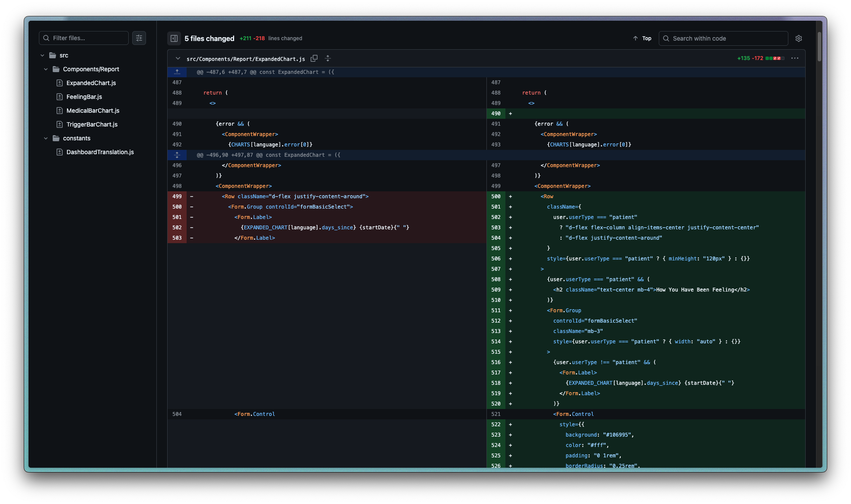Expand hidden lines between 492 and 496
The width and height of the screenshot is (851, 504).
tap(177, 155)
